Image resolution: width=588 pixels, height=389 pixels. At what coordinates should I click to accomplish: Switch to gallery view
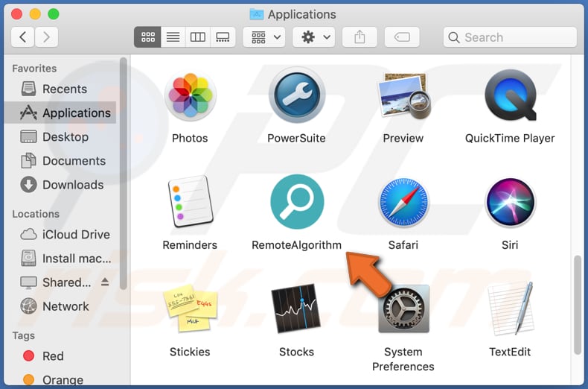click(x=223, y=37)
